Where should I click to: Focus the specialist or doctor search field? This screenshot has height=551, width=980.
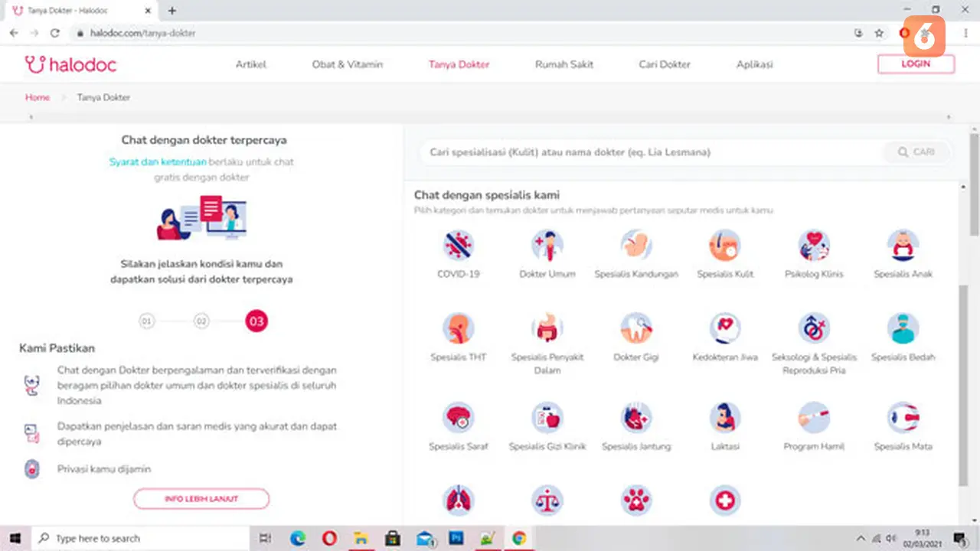pos(651,152)
